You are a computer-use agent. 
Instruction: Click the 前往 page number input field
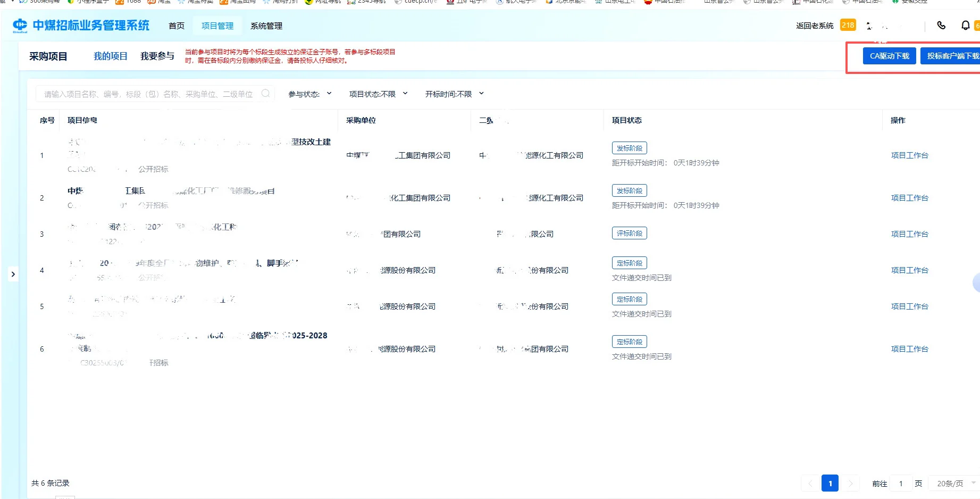(x=901, y=483)
